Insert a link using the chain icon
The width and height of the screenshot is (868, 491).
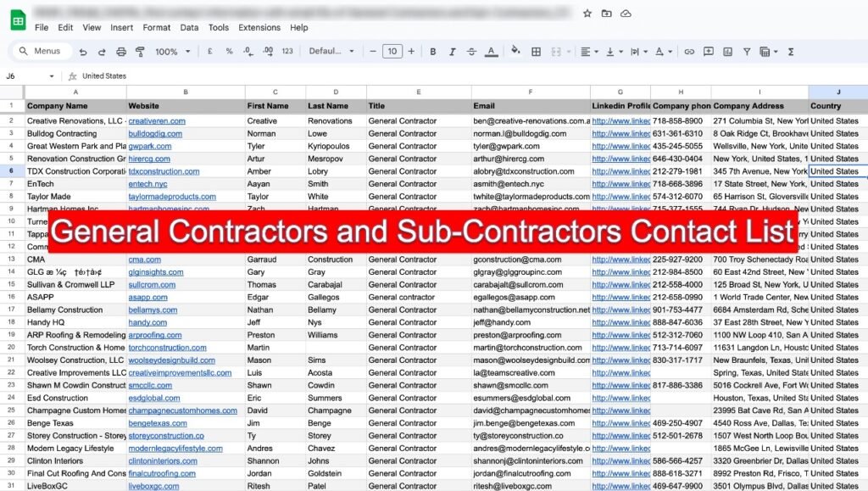pos(689,52)
